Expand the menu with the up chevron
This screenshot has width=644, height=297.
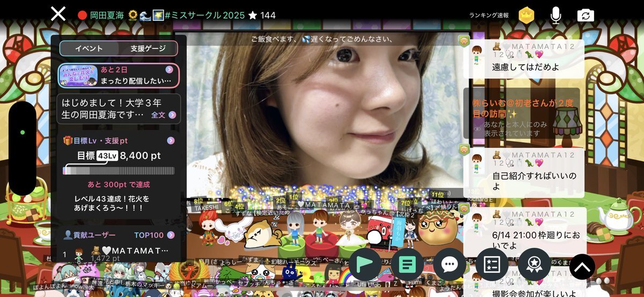click(582, 266)
